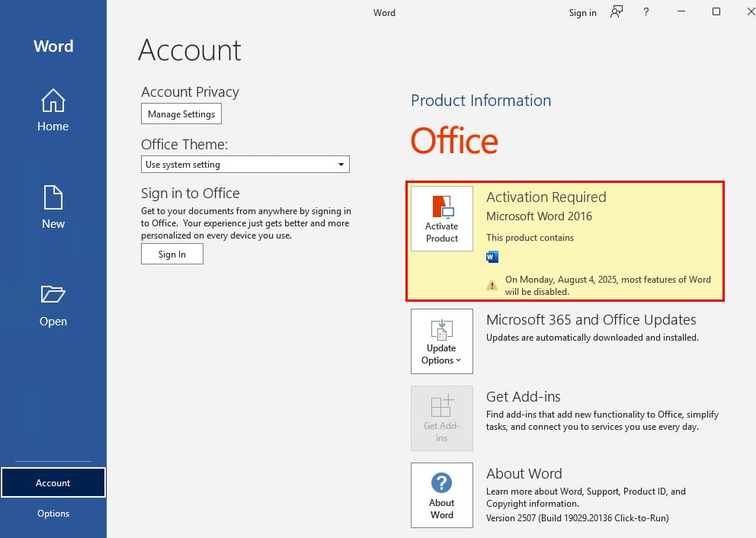Click the Sign in link in title bar
The width and height of the screenshot is (756, 538).
click(582, 13)
